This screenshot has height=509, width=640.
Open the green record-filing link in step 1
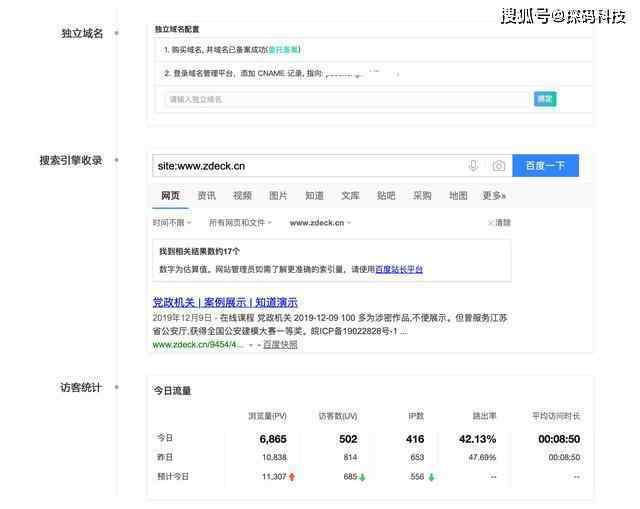tap(284, 50)
